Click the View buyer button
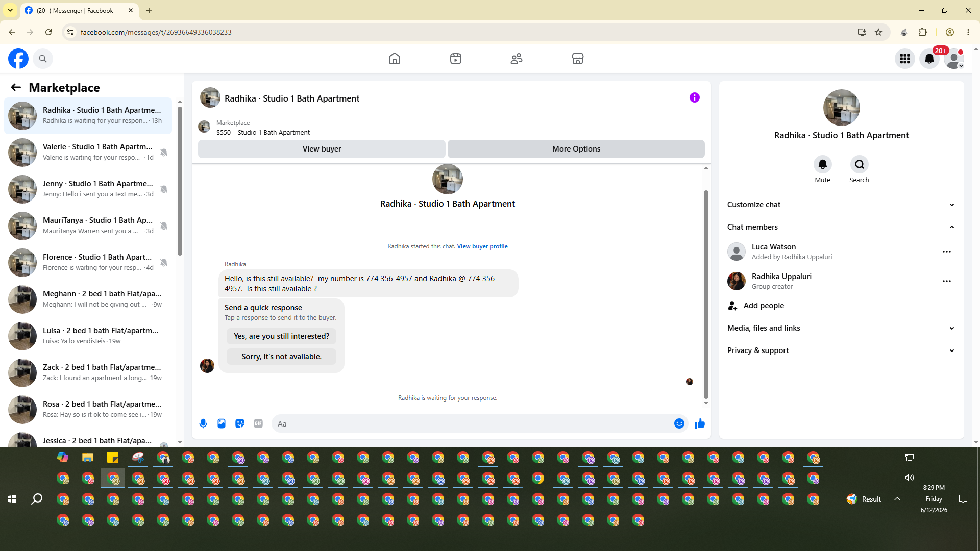 (x=322, y=149)
